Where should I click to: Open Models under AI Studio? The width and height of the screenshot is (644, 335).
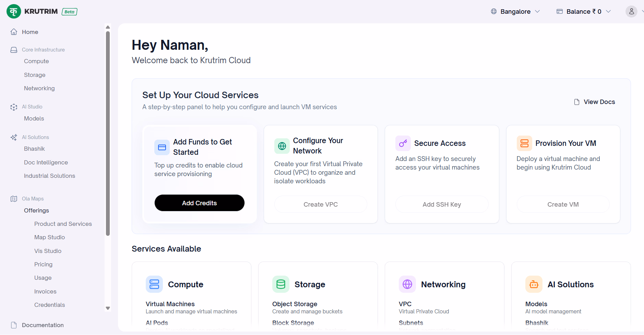[x=34, y=118]
